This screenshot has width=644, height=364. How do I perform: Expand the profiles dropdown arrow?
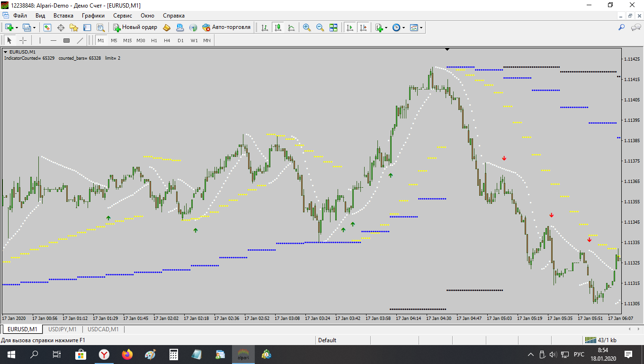pos(34,27)
